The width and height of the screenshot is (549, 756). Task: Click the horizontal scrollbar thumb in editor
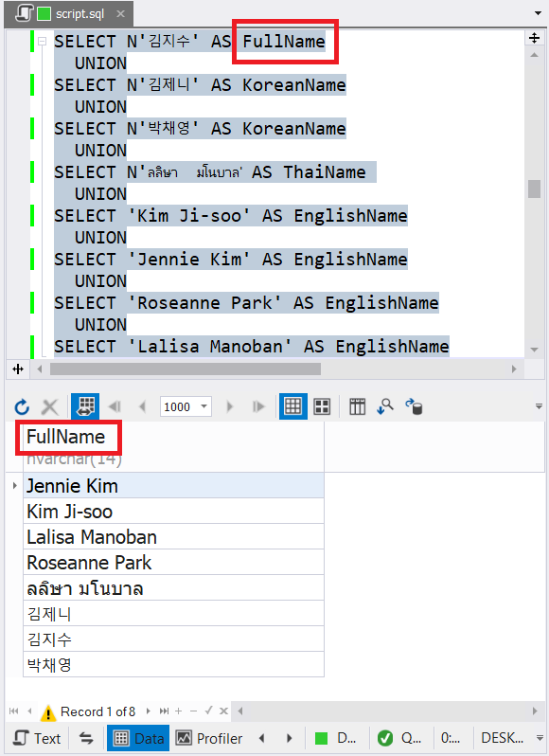[186, 369]
